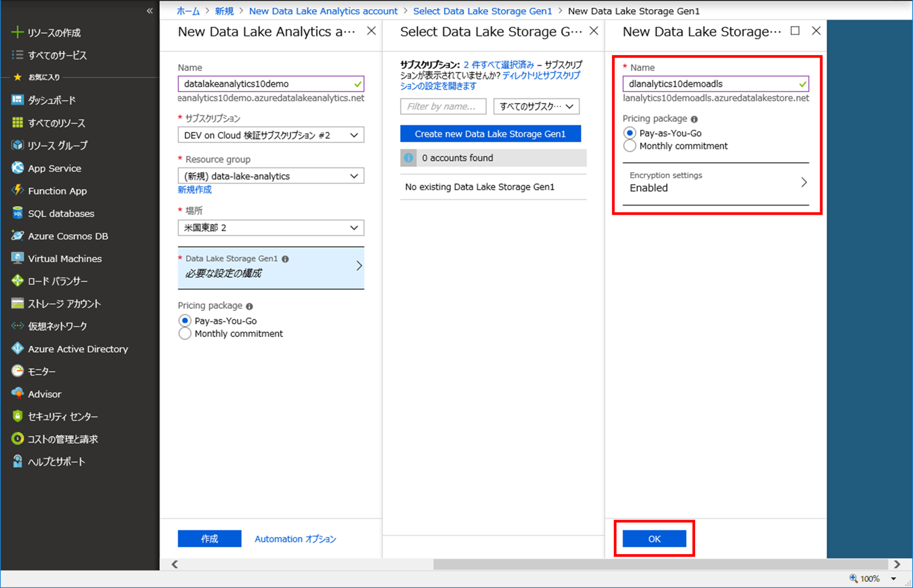Screen dimensions: 913x588
Task: Open Virtual Machines icon
Action: pos(18,258)
